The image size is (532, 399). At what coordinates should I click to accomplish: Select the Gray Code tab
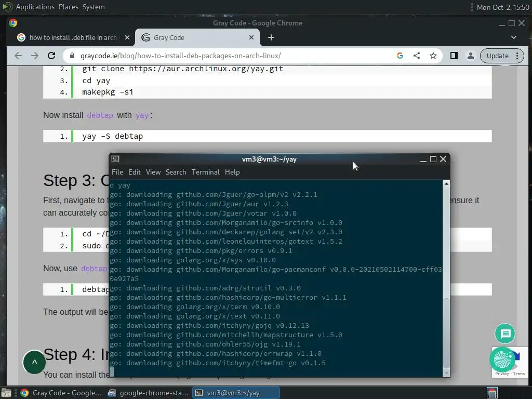pos(197,37)
